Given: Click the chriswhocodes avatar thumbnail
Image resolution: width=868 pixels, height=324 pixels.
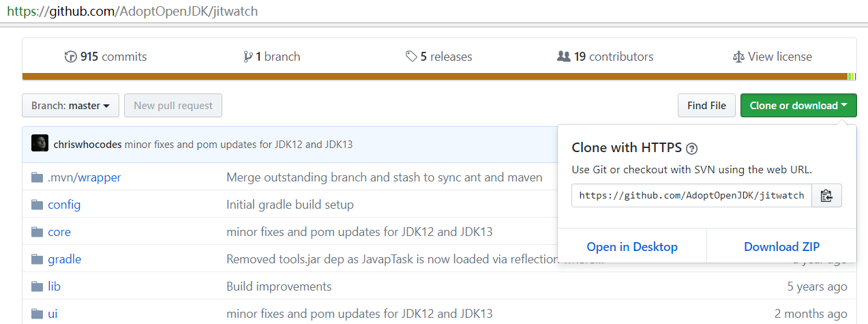Looking at the screenshot, I should [x=40, y=144].
